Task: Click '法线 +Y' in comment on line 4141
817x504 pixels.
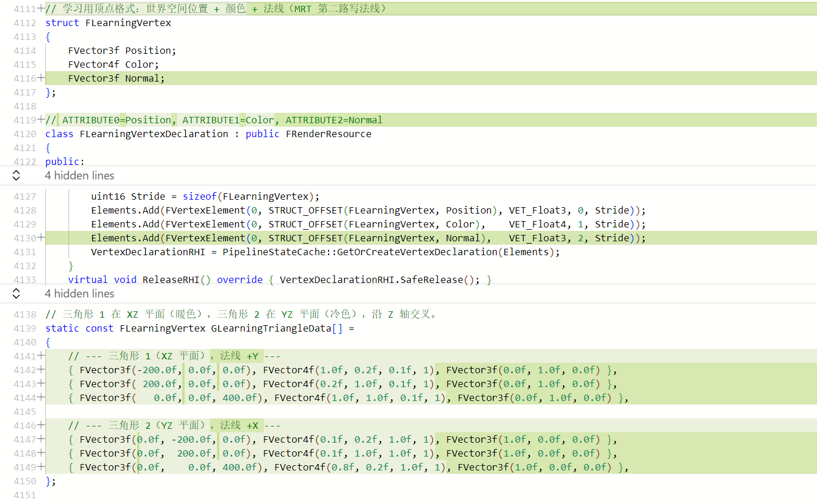Action: click(x=239, y=356)
